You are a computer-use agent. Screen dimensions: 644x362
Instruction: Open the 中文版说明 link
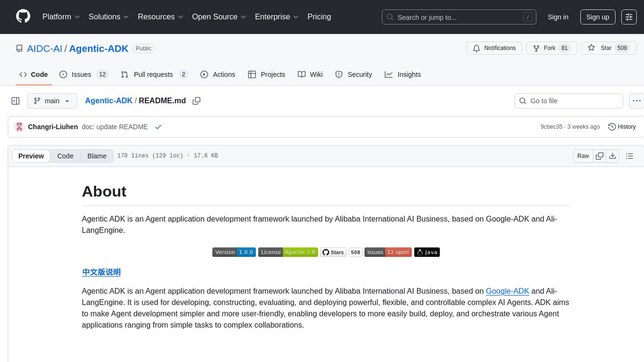pos(101,272)
